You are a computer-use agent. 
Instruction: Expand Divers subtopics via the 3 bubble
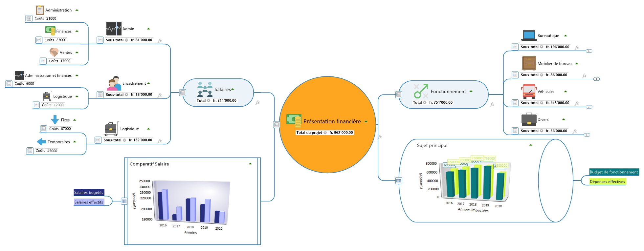(587, 135)
